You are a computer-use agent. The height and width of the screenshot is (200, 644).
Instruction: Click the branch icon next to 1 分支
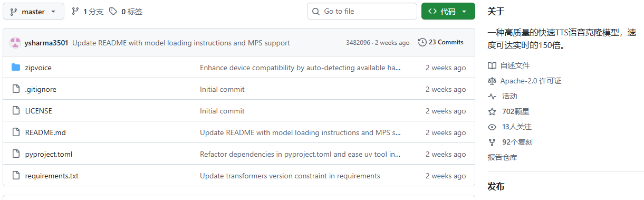tap(75, 11)
